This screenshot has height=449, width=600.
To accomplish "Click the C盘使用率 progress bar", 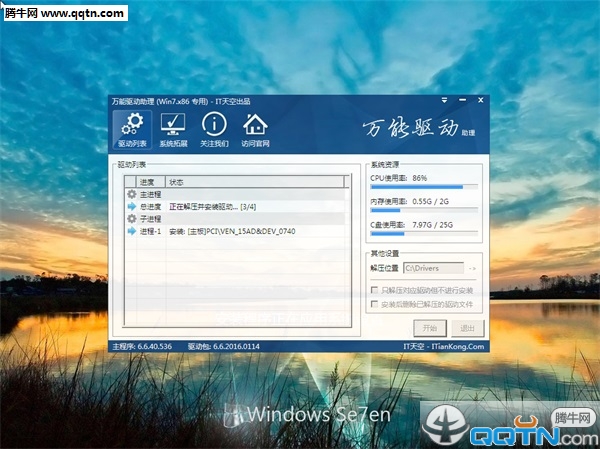I will point(424,233).
